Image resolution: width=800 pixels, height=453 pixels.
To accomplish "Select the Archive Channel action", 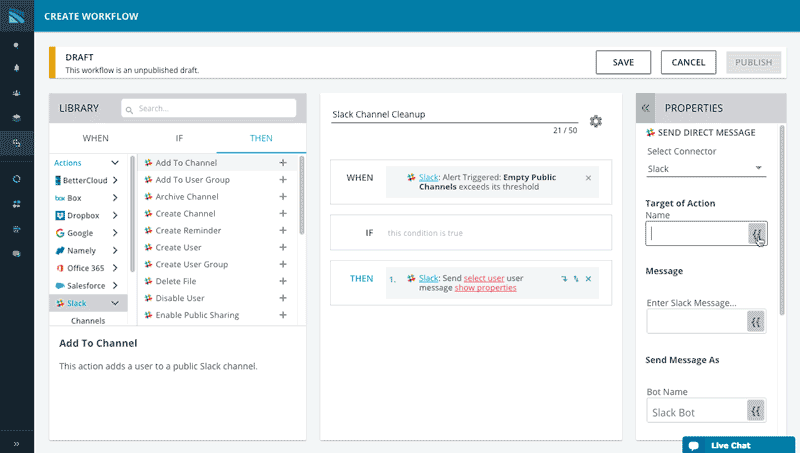I will coord(187,196).
